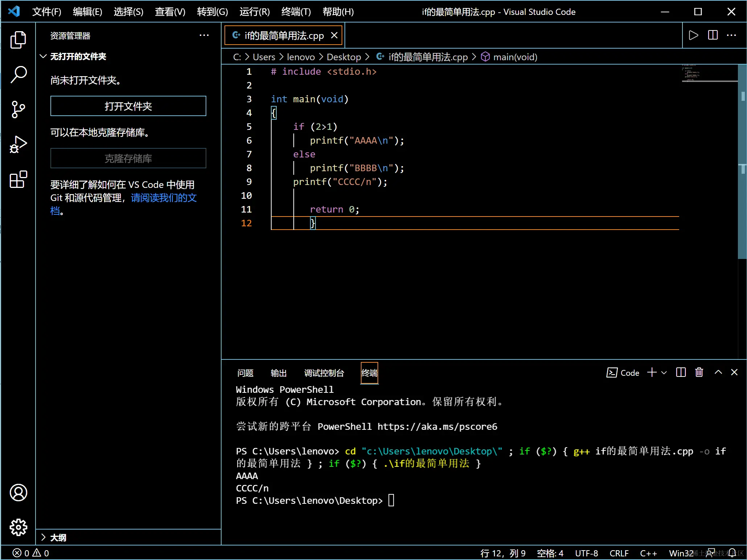The image size is (747, 560).
Task: Open the Extensions view icon
Action: (18, 180)
